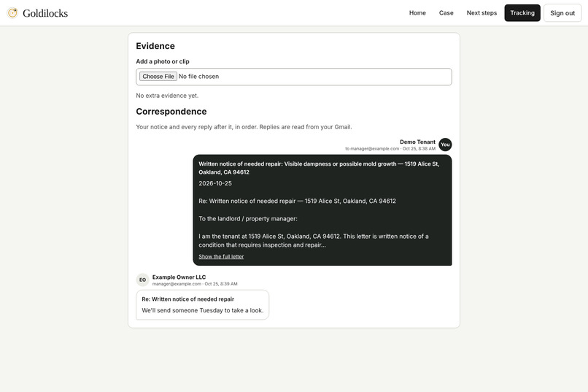Click the 'Add a photo or clip' label
The image size is (588, 392).
pos(163,61)
